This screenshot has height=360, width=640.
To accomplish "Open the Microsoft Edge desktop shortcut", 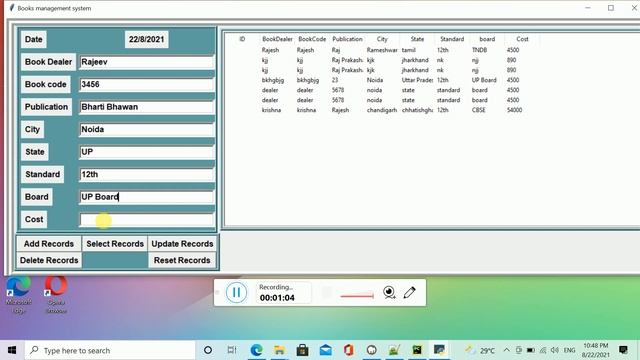I will [18, 295].
